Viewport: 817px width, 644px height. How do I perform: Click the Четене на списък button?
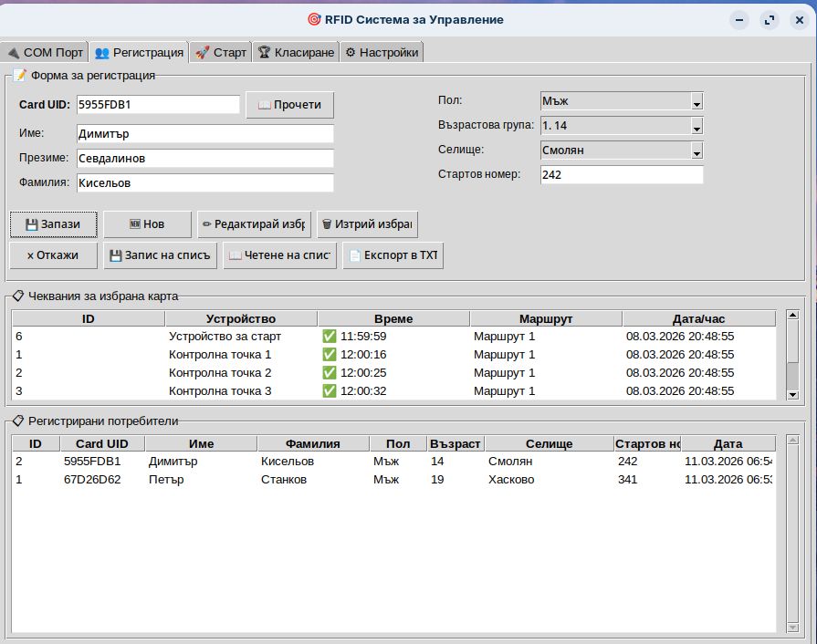279,256
